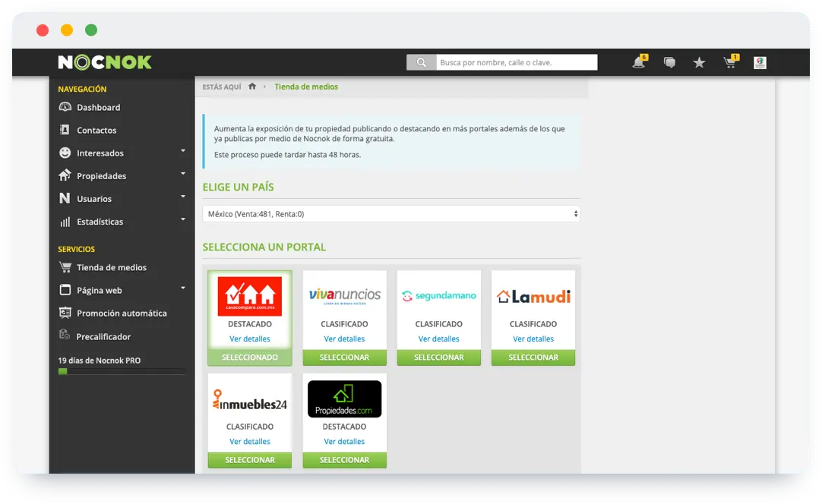Open 'Ver detalles' for vivanuncios
This screenshot has height=504, width=822.
(x=344, y=339)
